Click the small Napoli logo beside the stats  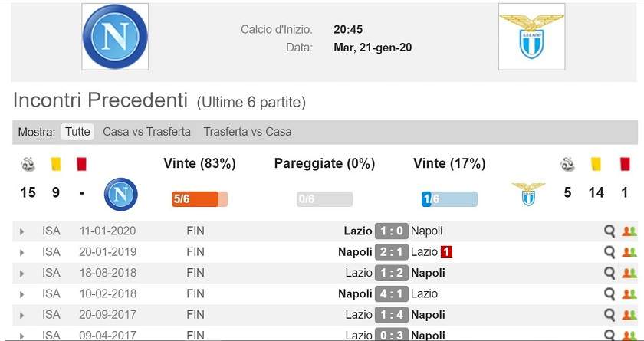pos(121,194)
